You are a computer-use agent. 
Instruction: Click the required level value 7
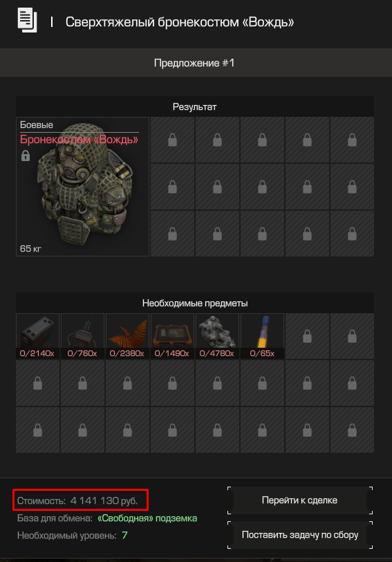pos(124,535)
